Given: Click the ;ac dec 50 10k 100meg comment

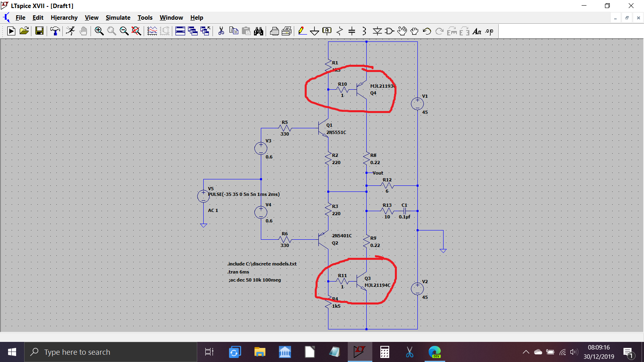Looking at the screenshot, I should pyautogui.click(x=255, y=280).
